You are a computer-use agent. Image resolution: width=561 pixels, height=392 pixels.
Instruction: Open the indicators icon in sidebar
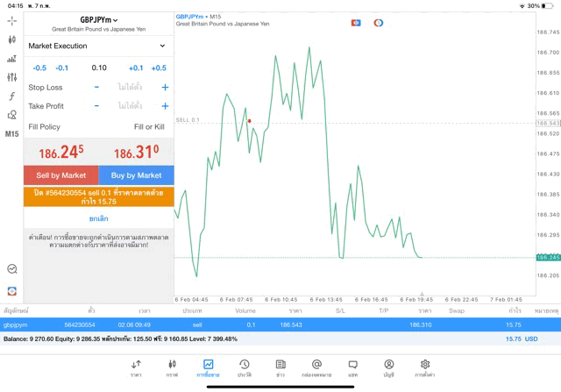[x=12, y=59]
